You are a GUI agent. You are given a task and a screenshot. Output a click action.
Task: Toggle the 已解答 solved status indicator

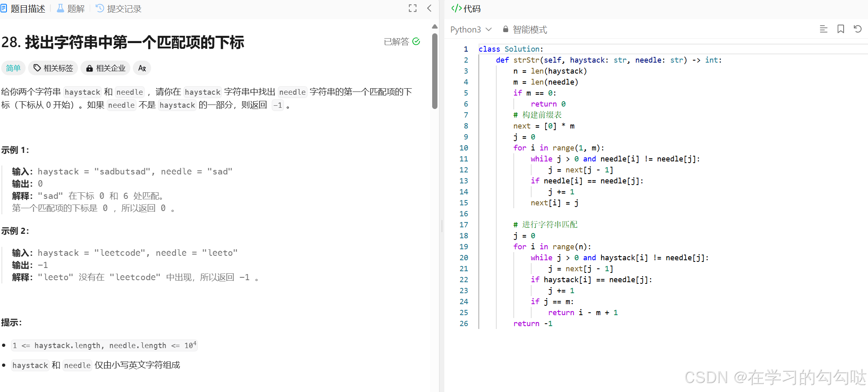pyautogui.click(x=401, y=41)
